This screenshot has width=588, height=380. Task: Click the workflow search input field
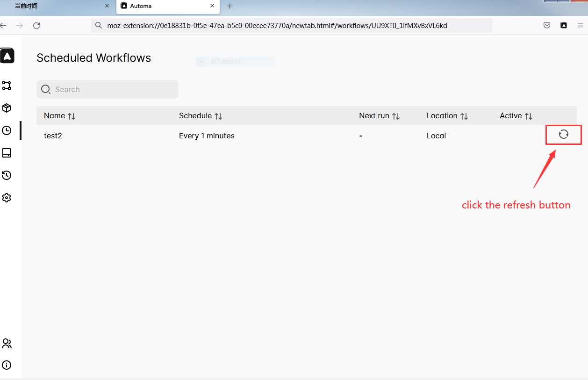[x=107, y=89]
